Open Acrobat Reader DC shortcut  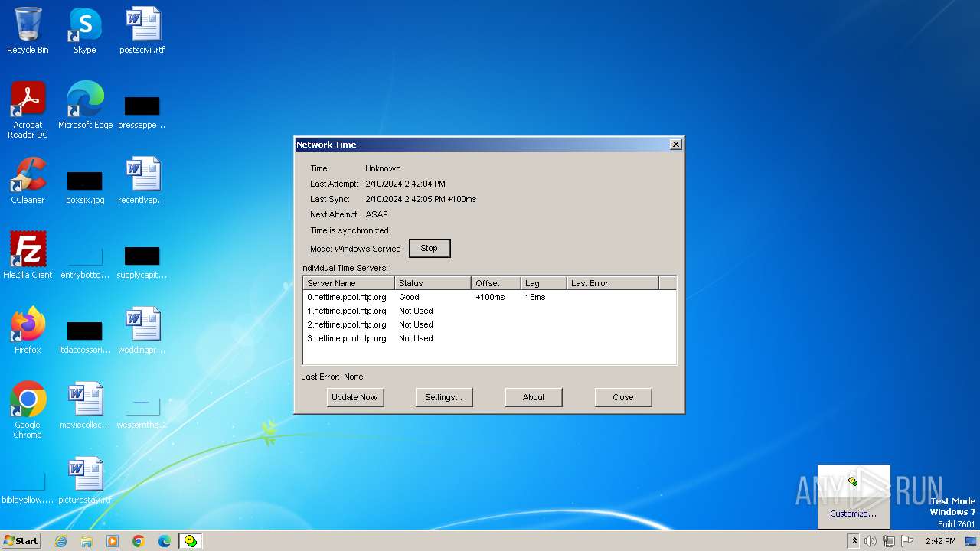(x=28, y=109)
